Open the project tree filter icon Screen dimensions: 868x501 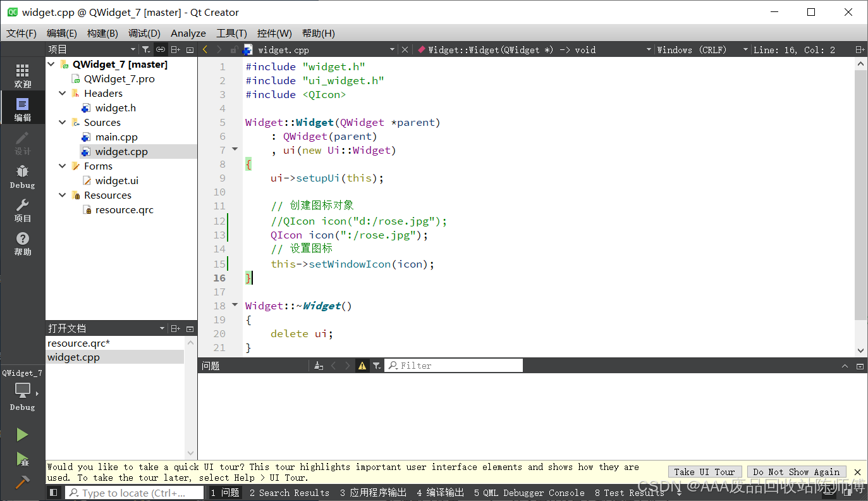click(x=145, y=49)
